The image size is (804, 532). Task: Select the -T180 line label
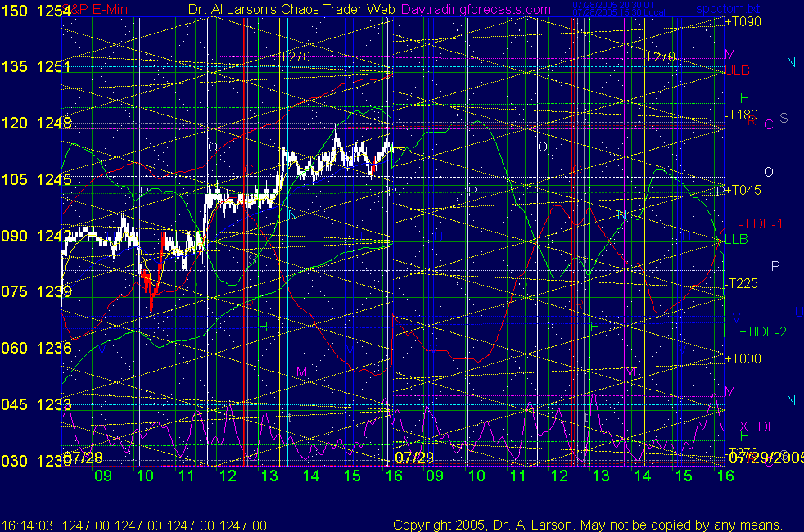(742, 115)
